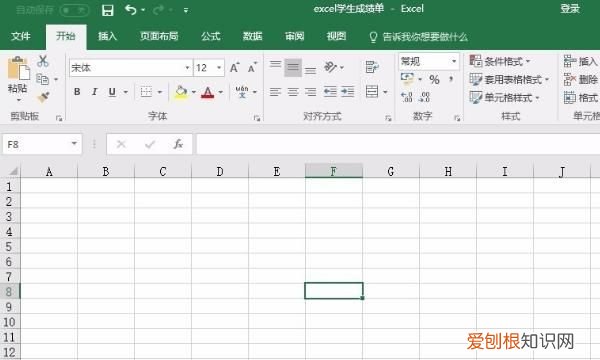This screenshot has width=600, height=360.
Task: Click the Decrease Font Size icon
Action: pyautogui.click(x=253, y=68)
